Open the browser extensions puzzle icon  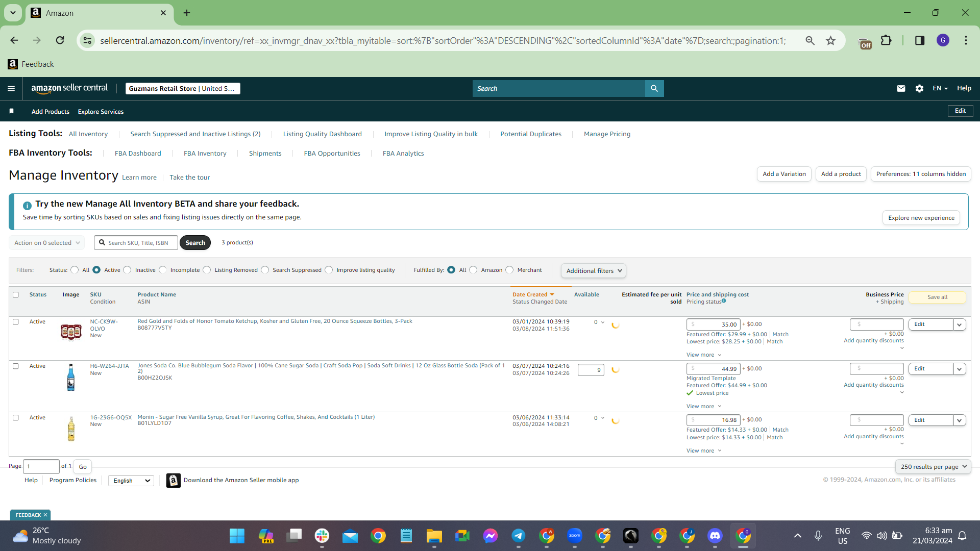click(x=887, y=40)
